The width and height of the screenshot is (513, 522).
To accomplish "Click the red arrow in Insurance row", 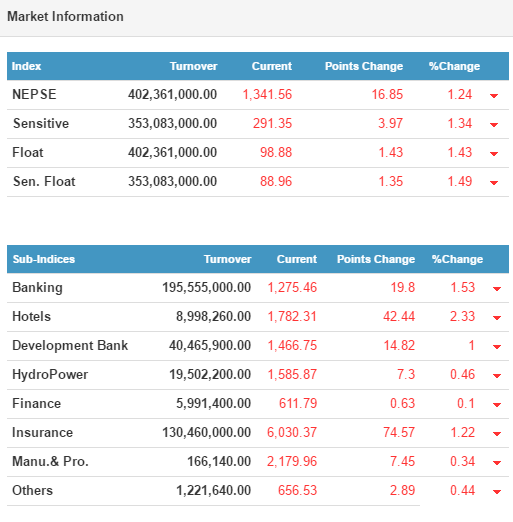I will (x=497, y=434).
